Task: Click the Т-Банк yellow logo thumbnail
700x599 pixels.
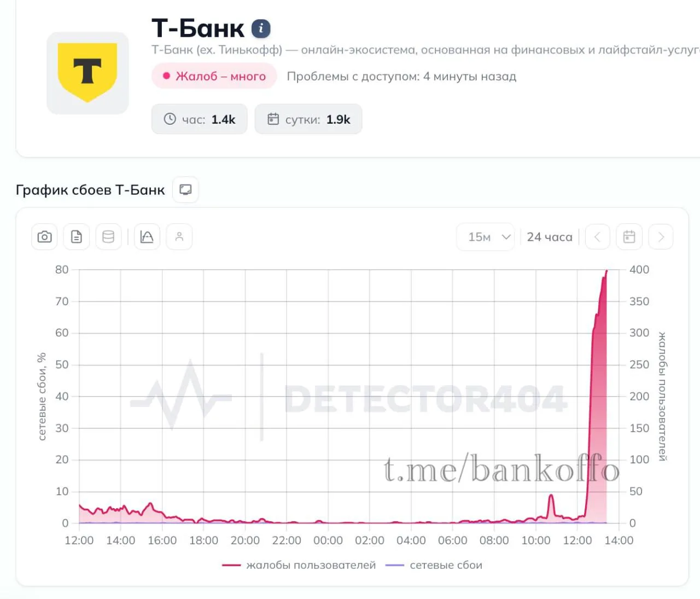Action: [87, 73]
